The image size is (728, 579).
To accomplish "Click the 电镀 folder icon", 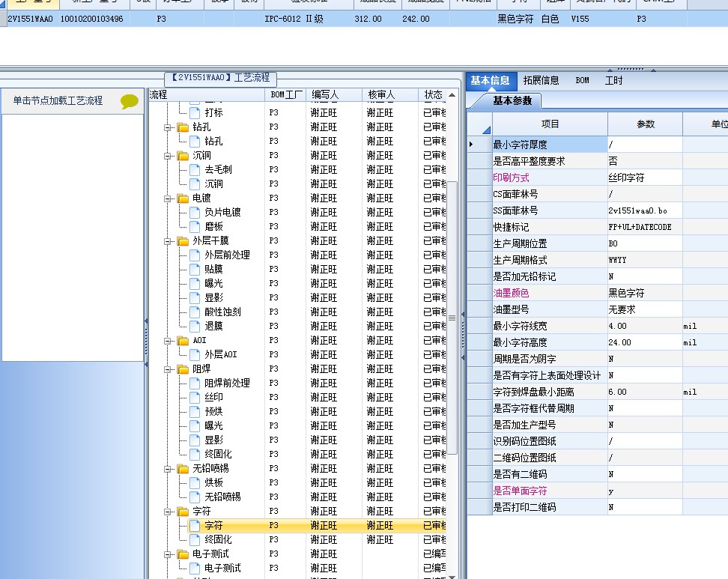I will [183, 198].
